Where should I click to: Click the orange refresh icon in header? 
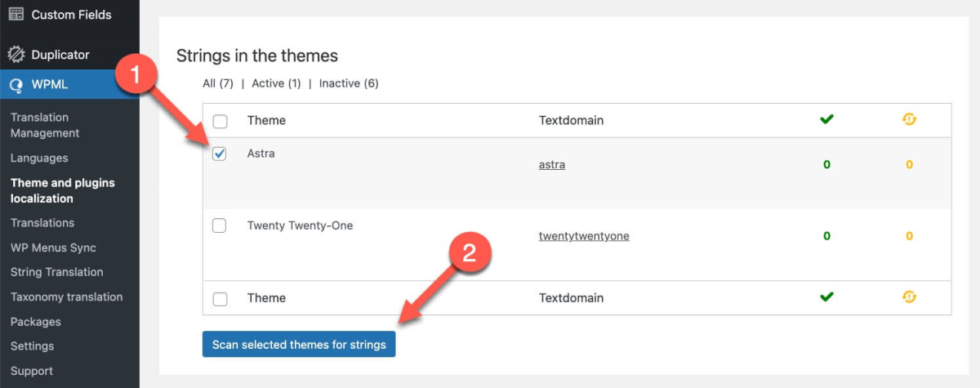click(x=909, y=120)
